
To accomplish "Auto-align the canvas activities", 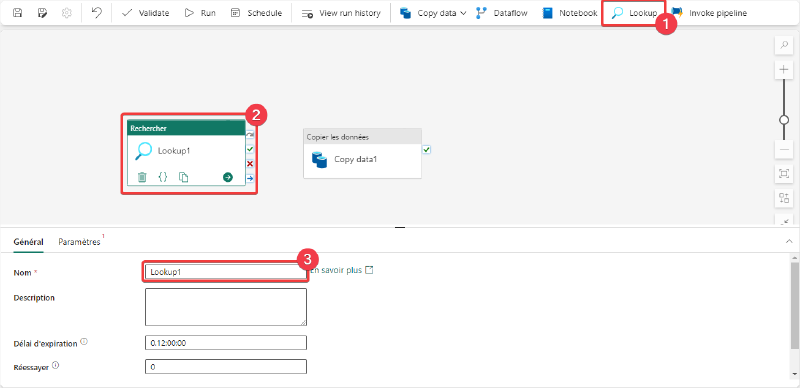I will coord(784,198).
